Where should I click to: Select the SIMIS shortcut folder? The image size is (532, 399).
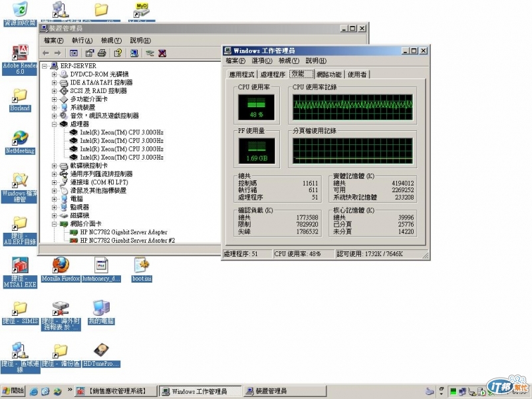pyautogui.click(x=20, y=313)
